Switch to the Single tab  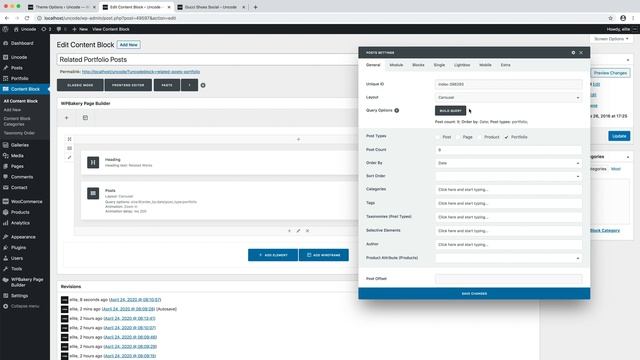[439, 65]
